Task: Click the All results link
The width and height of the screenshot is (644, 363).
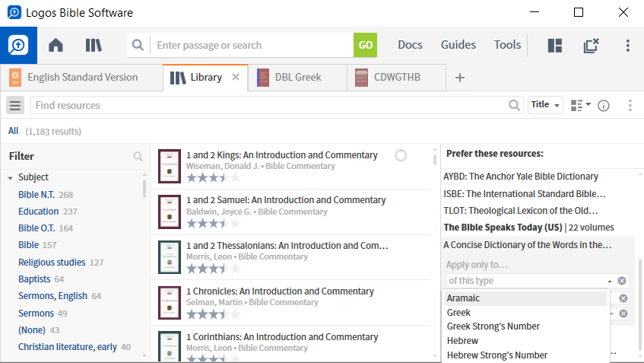Action: coord(13,131)
